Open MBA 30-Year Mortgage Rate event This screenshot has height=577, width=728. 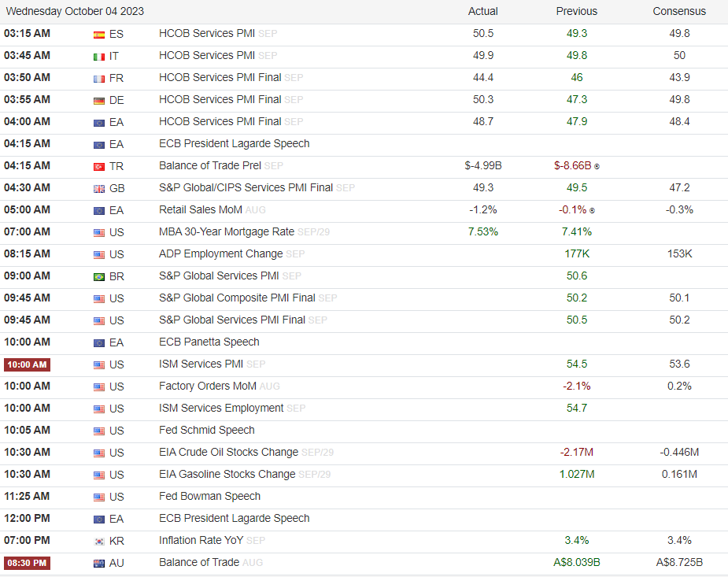[227, 231]
